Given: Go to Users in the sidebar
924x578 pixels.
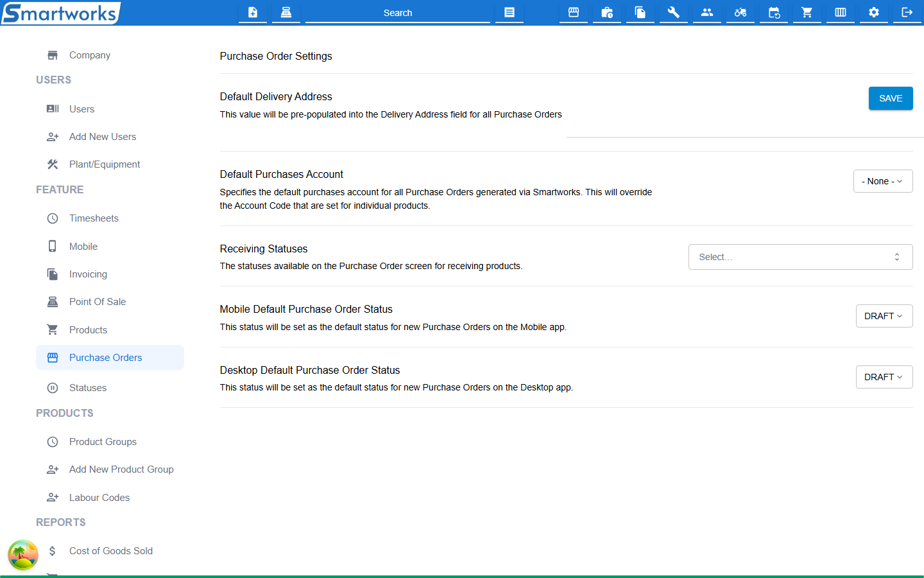Looking at the screenshot, I should coord(110,109).
